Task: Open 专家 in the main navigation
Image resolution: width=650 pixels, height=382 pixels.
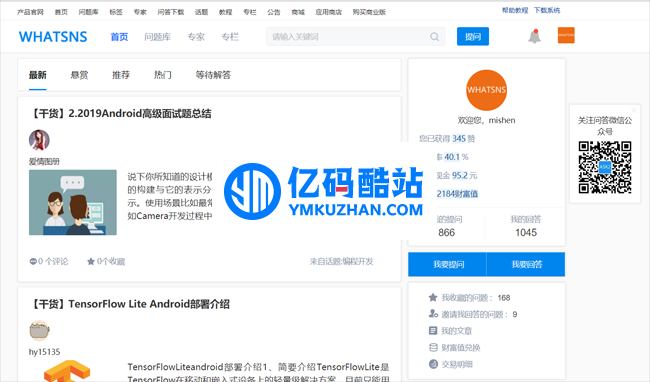Action: click(196, 37)
